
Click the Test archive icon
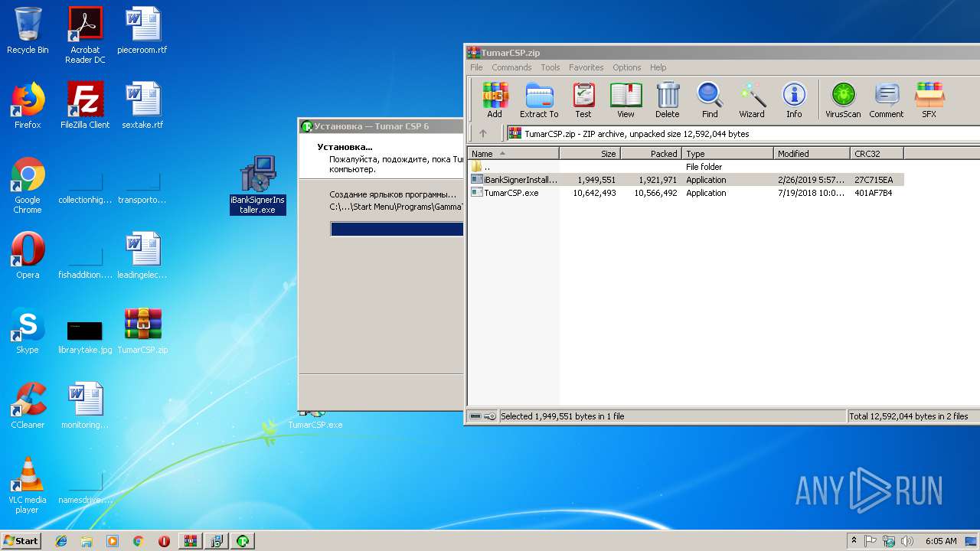pos(583,100)
